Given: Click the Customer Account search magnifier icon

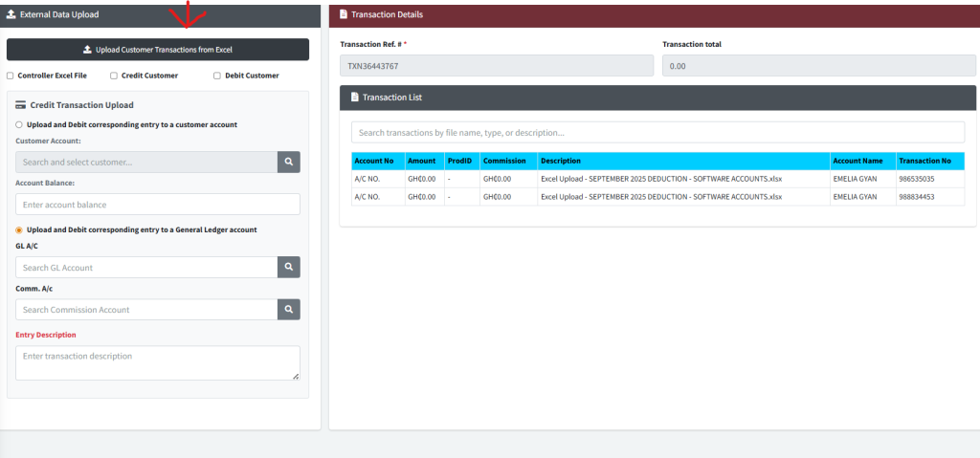Looking at the screenshot, I should pos(288,163).
